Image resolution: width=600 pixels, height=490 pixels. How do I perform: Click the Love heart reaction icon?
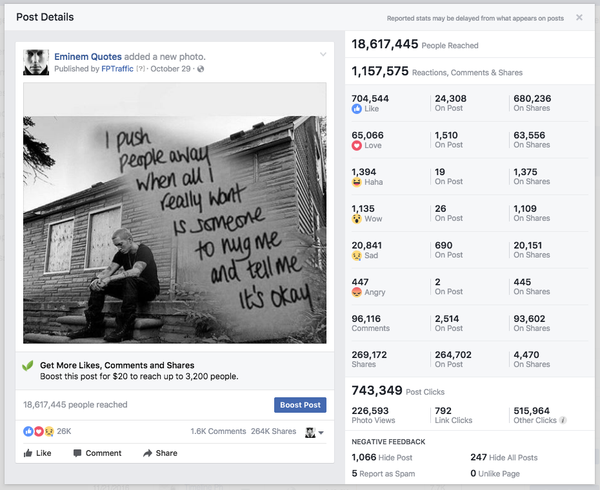(x=356, y=145)
